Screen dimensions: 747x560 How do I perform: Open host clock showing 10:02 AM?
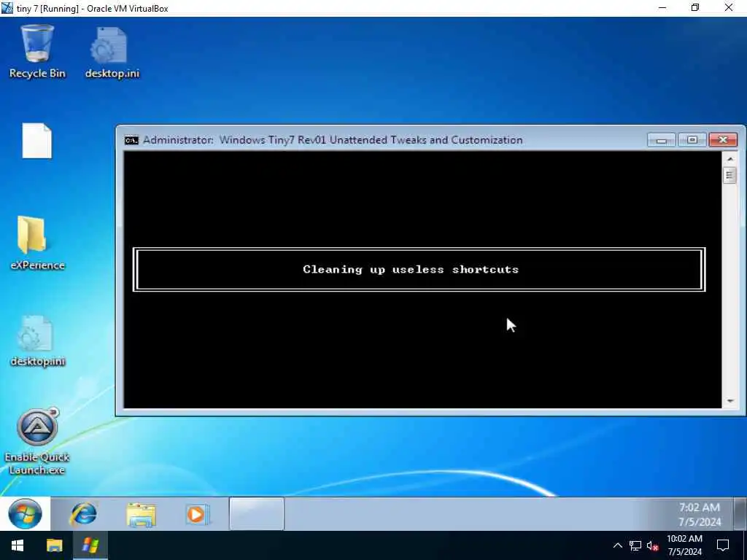coord(684,545)
